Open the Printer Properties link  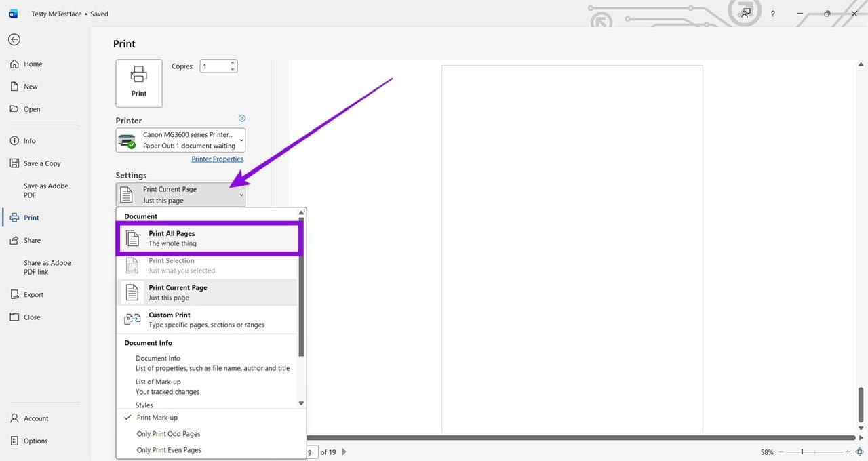(217, 159)
